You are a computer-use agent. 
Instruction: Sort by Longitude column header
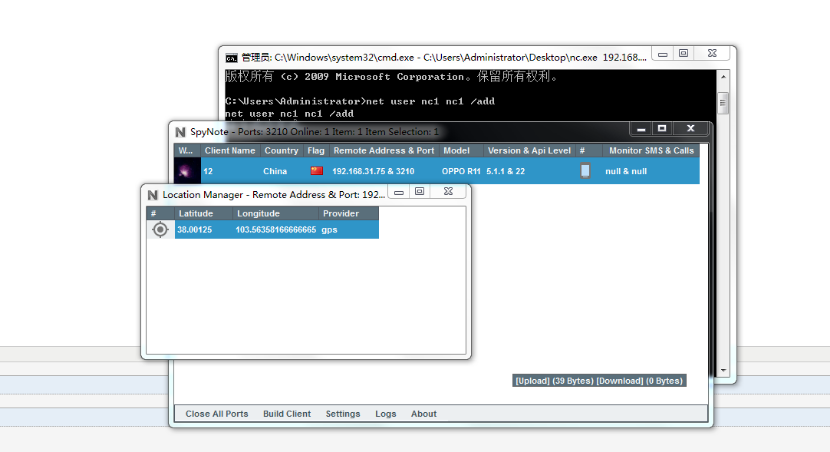click(275, 213)
